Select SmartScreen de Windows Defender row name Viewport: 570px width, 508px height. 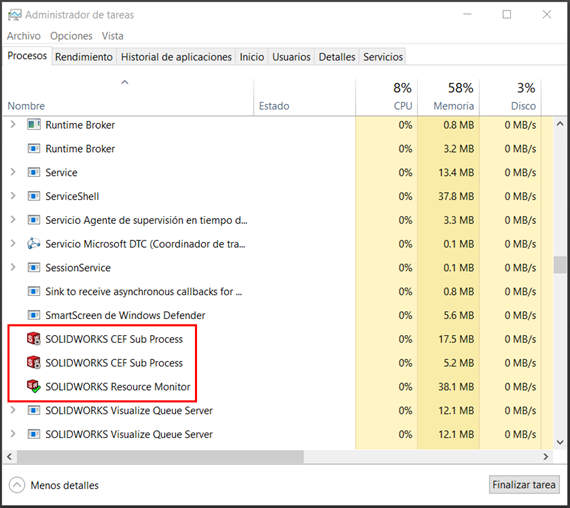(x=125, y=315)
